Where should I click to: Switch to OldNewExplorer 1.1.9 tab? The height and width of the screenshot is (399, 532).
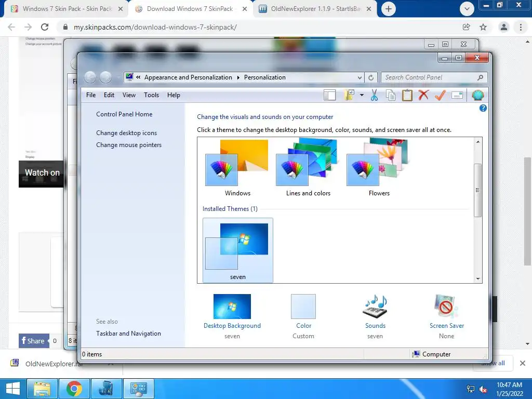(315, 9)
